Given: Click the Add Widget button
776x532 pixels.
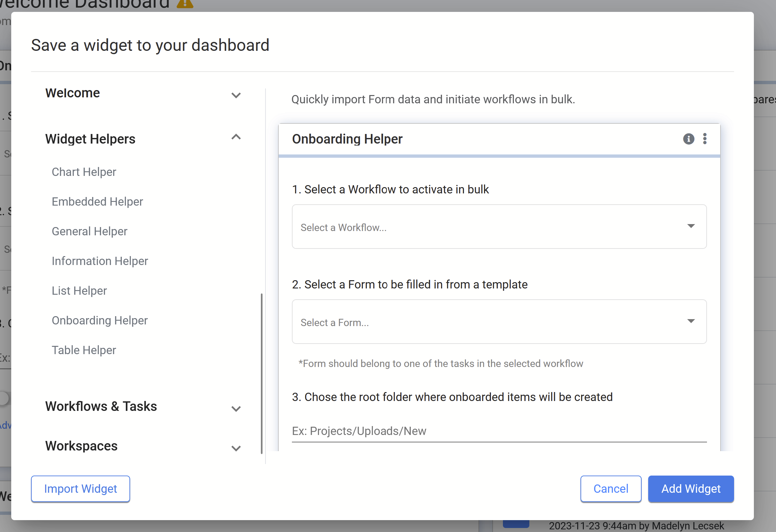Looking at the screenshot, I should (x=690, y=489).
